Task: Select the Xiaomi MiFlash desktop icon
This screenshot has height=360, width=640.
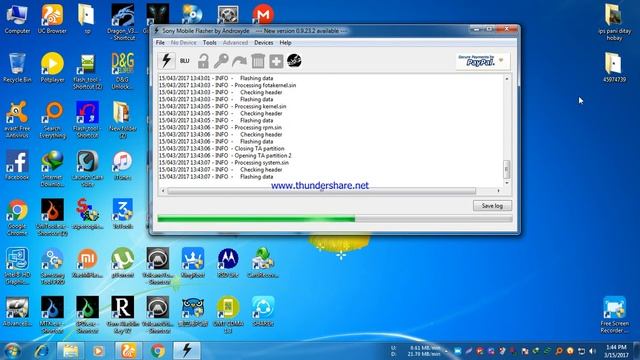Action: (x=87, y=263)
